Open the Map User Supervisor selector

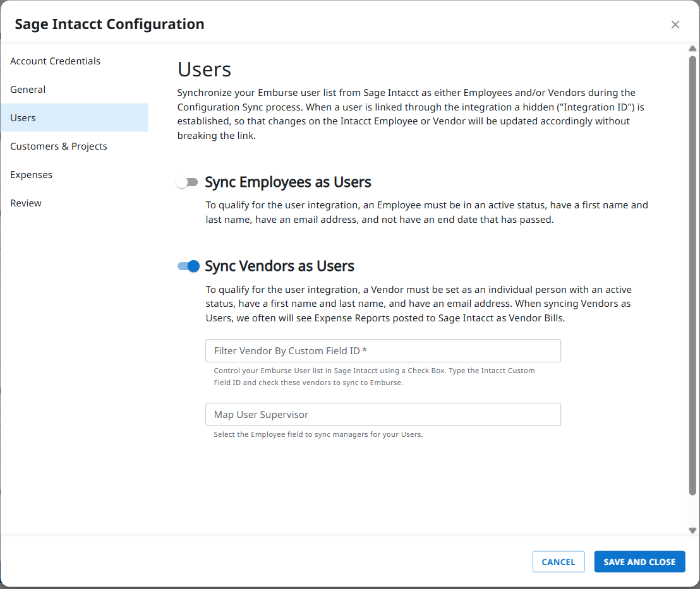pyautogui.click(x=382, y=414)
